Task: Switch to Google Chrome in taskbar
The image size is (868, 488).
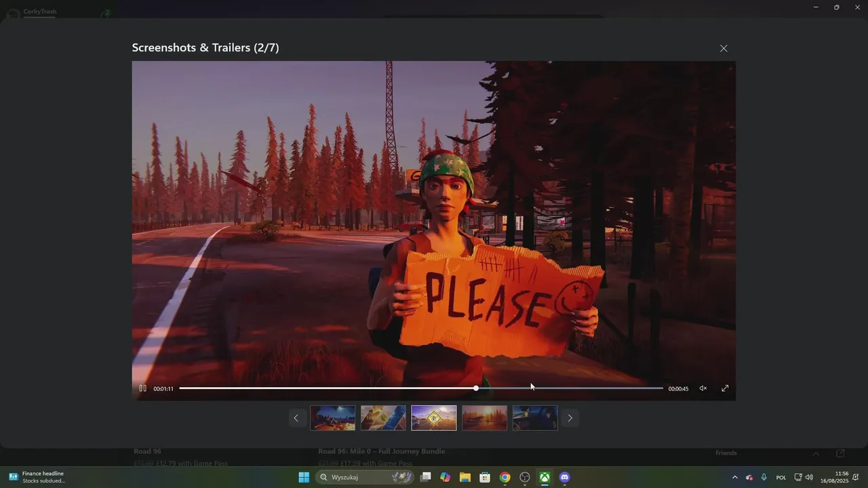Action: (x=505, y=477)
